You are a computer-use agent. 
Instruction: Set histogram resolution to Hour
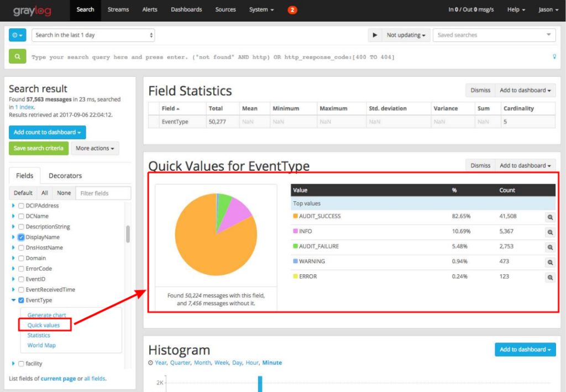click(x=252, y=363)
